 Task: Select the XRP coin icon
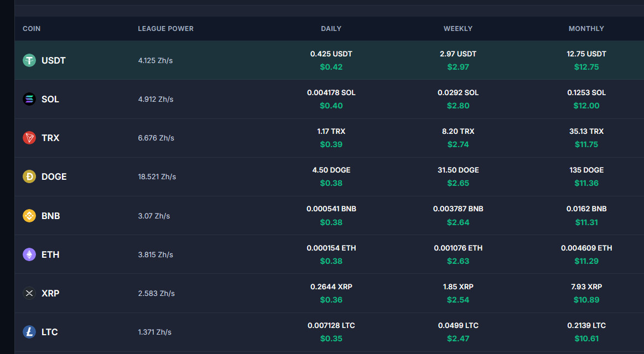click(29, 293)
